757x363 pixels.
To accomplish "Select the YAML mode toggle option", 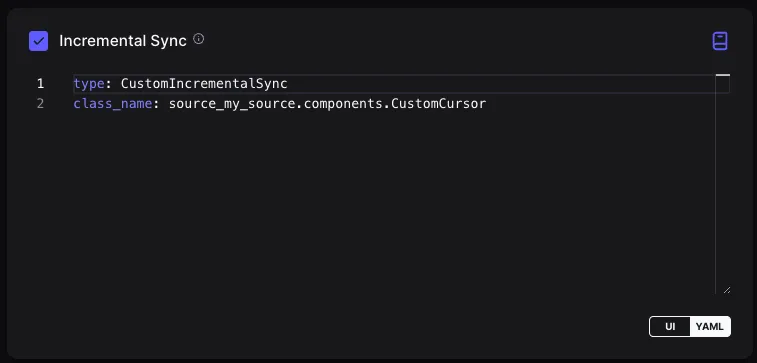I will pyautogui.click(x=710, y=327).
